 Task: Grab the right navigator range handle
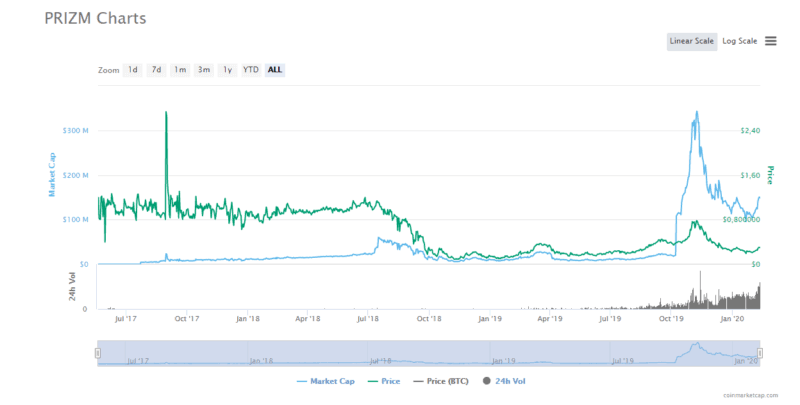coord(760,353)
